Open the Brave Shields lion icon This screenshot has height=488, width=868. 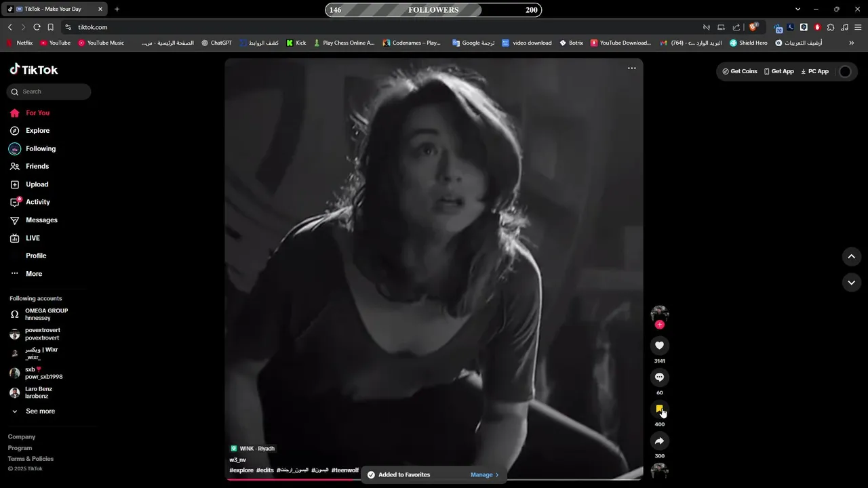(753, 27)
